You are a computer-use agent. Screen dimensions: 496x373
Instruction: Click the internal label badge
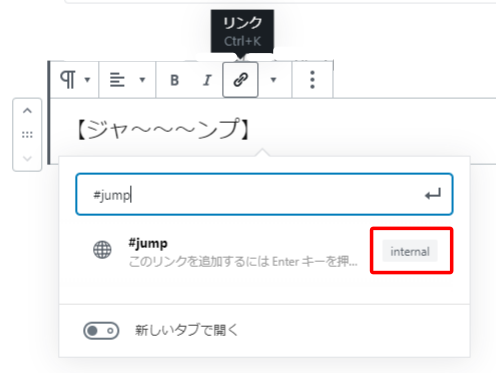410,251
